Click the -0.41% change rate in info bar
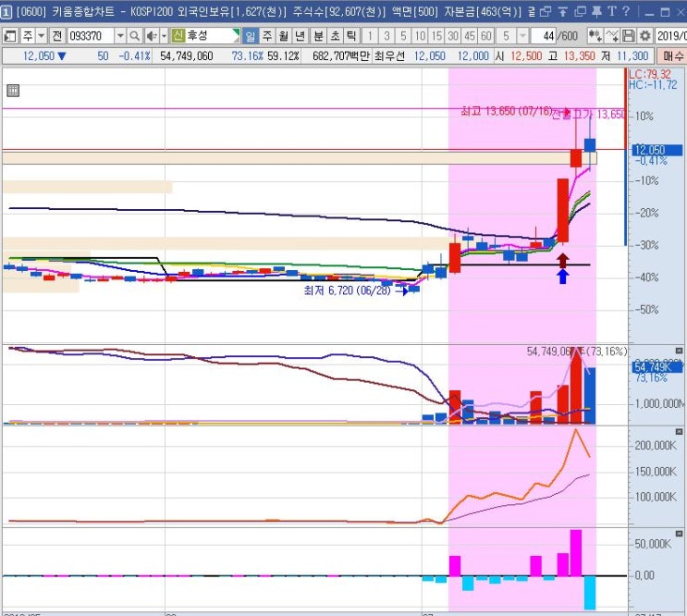The height and width of the screenshot is (616, 687). 134,56
